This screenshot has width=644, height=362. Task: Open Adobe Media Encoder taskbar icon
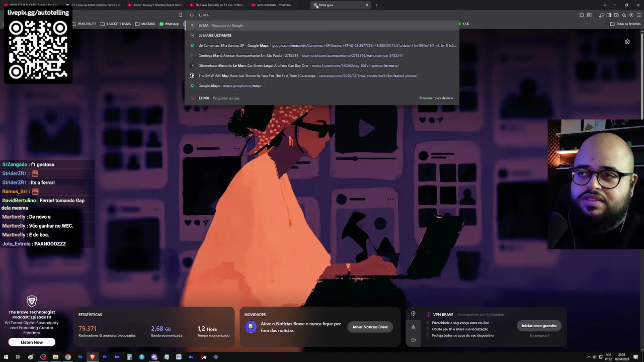(117, 357)
